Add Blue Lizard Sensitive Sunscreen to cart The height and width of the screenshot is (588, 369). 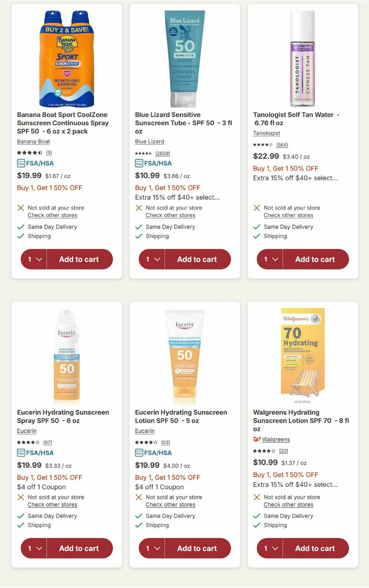coord(197,259)
